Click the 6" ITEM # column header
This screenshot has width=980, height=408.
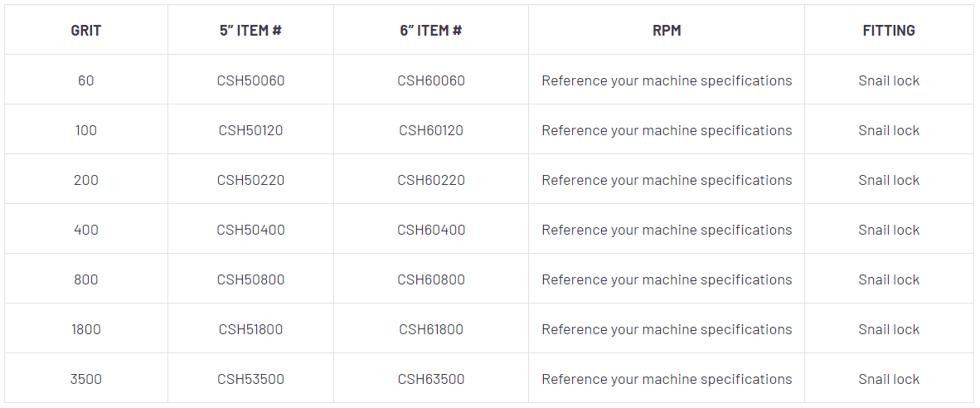pyautogui.click(x=431, y=31)
